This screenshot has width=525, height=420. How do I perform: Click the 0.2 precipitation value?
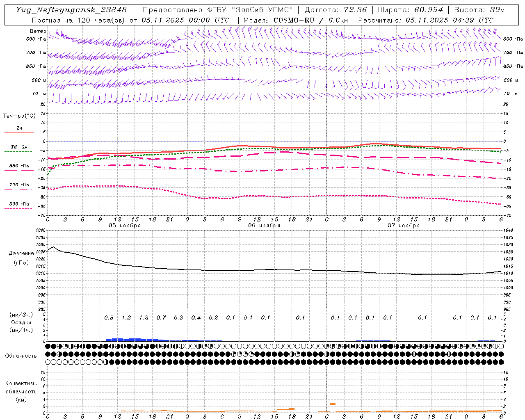213,317
